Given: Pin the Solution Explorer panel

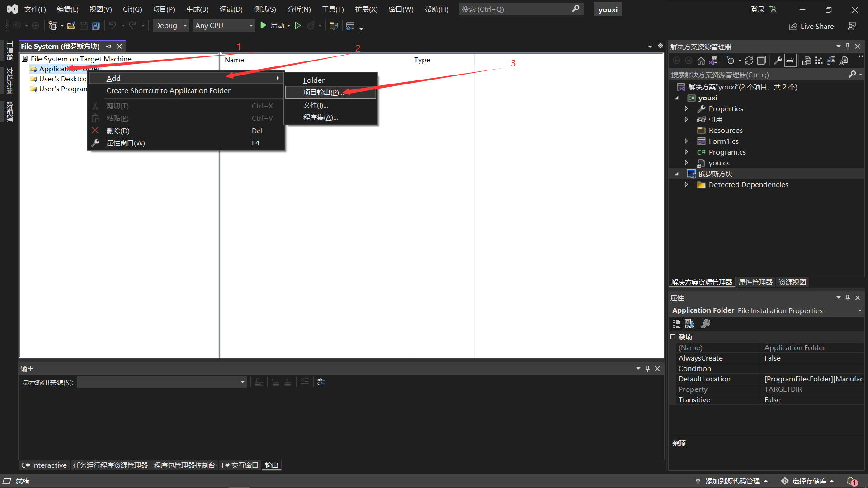Looking at the screenshot, I should click(x=848, y=47).
